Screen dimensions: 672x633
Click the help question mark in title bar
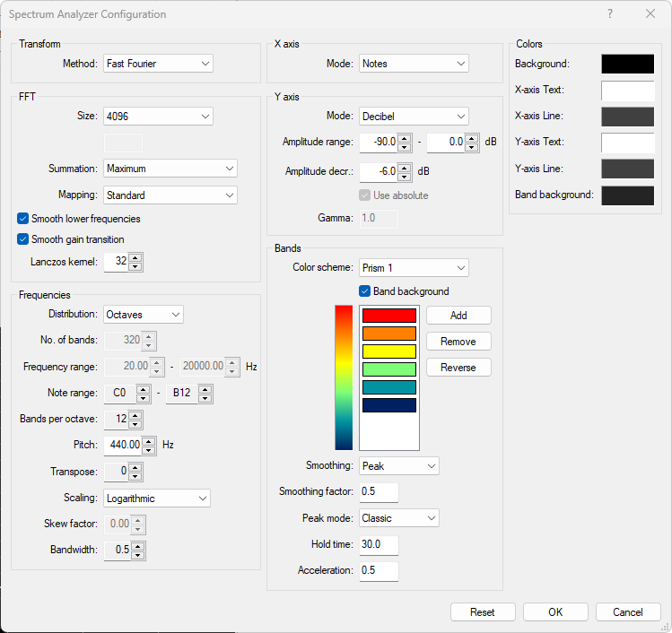610,14
